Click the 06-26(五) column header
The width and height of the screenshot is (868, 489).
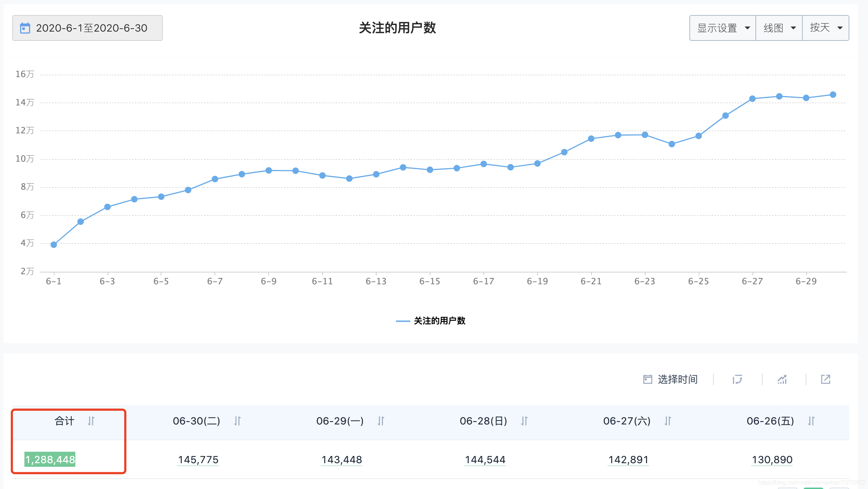(770, 421)
